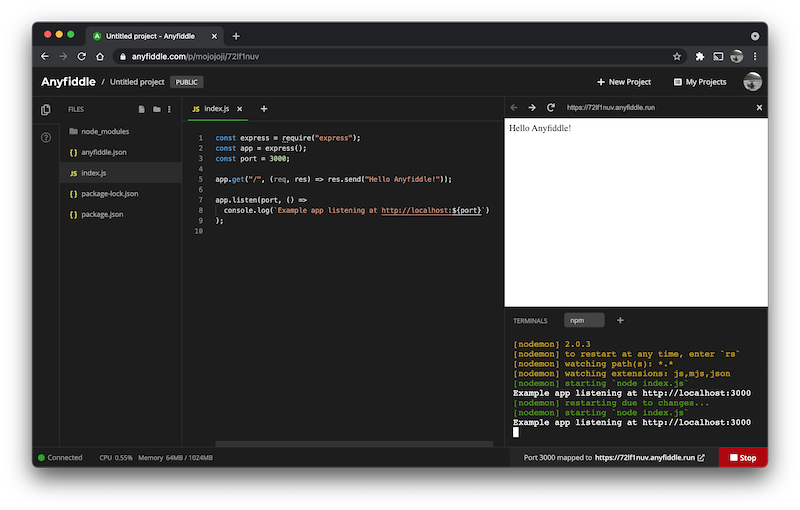Click the address bar with anyfiddle.com URL
Image resolution: width=800 pixels, height=510 pixels.
398,57
